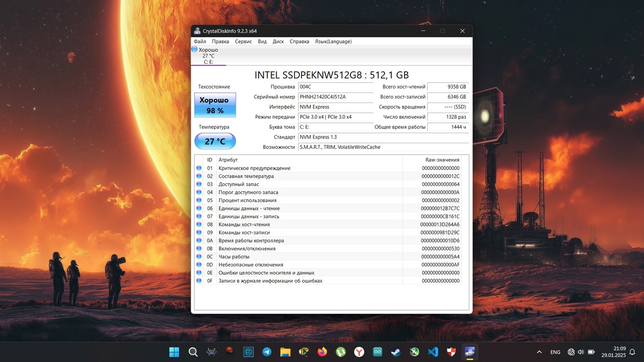
Task: Open the Диск menu
Action: [278, 41]
